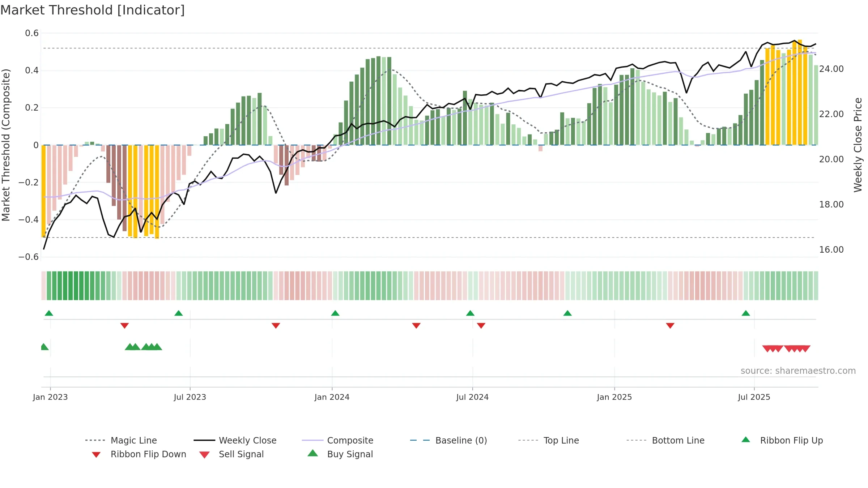Click the 18.00 price axis label

click(831, 204)
